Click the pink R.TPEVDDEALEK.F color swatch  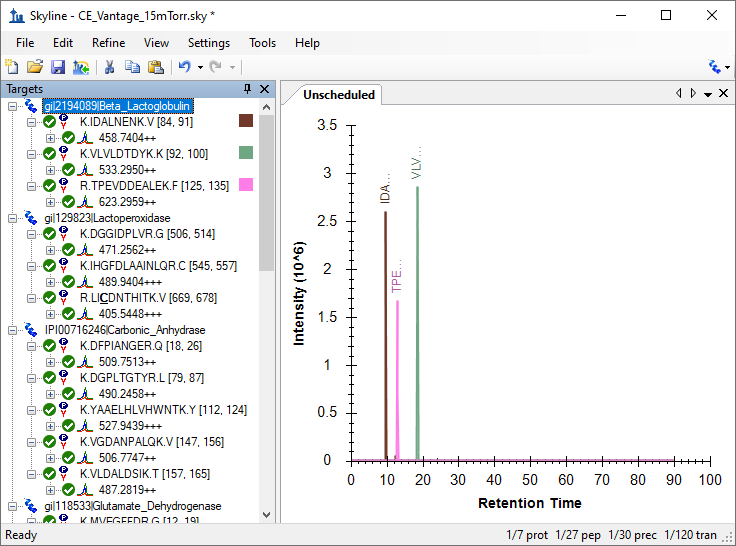246,185
